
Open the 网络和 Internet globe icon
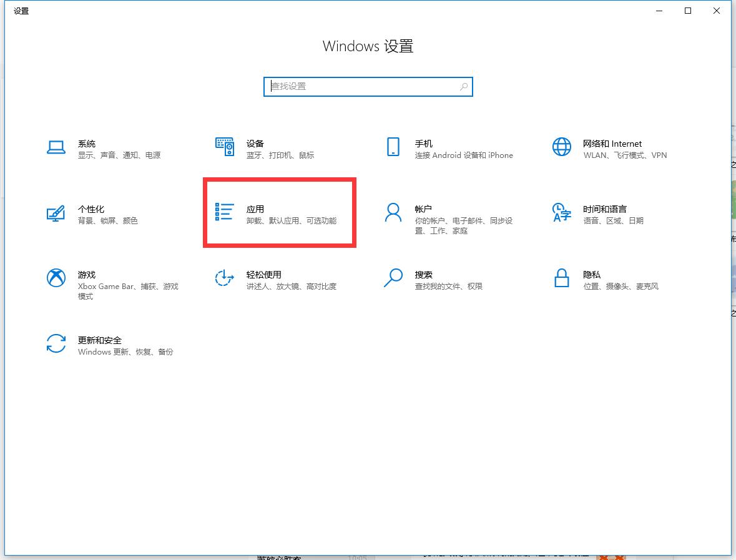click(561, 147)
